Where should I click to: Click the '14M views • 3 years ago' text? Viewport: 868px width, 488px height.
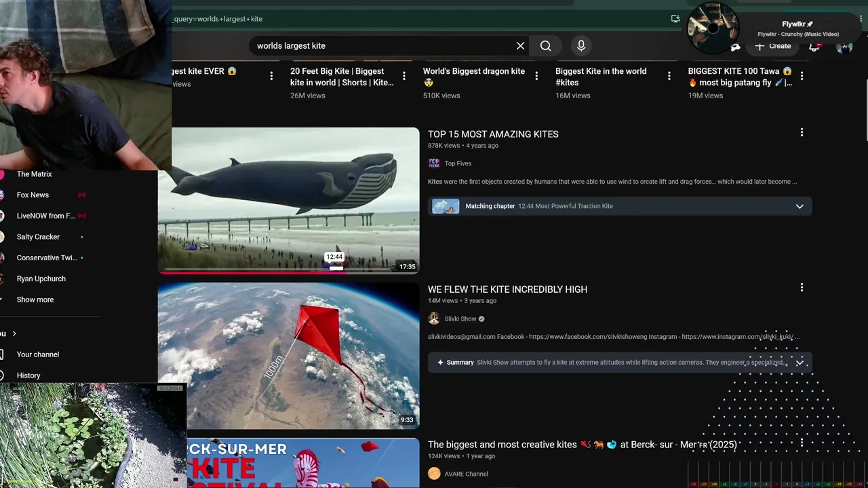click(462, 301)
